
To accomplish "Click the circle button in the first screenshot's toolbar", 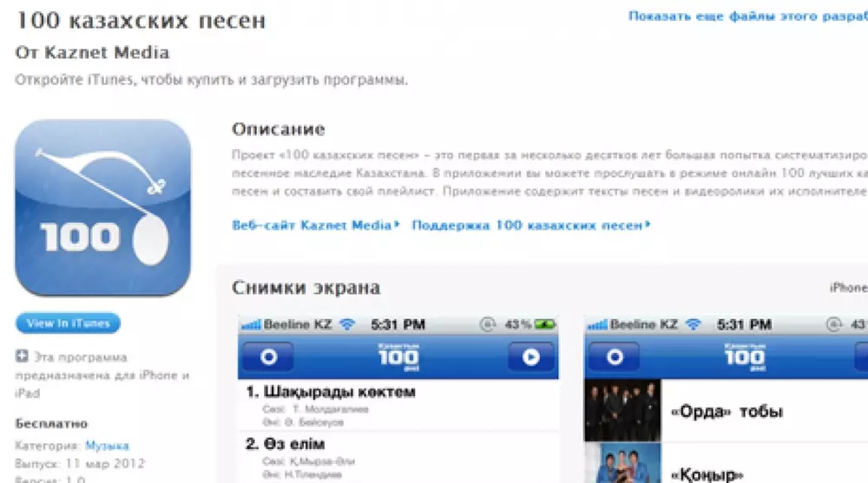I will 266,357.
